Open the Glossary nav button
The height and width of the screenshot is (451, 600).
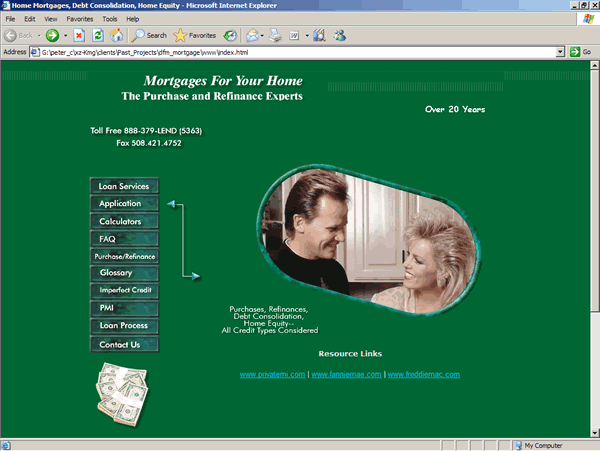click(x=124, y=273)
